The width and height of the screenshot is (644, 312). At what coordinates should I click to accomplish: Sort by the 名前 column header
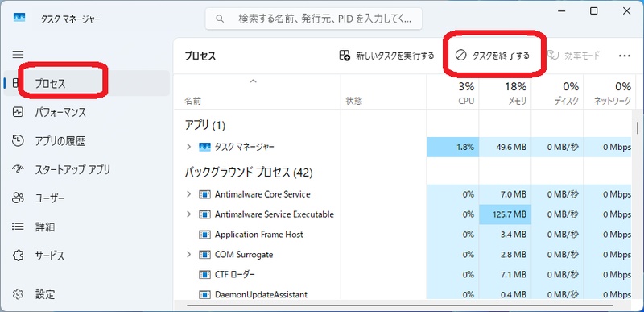point(258,92)
